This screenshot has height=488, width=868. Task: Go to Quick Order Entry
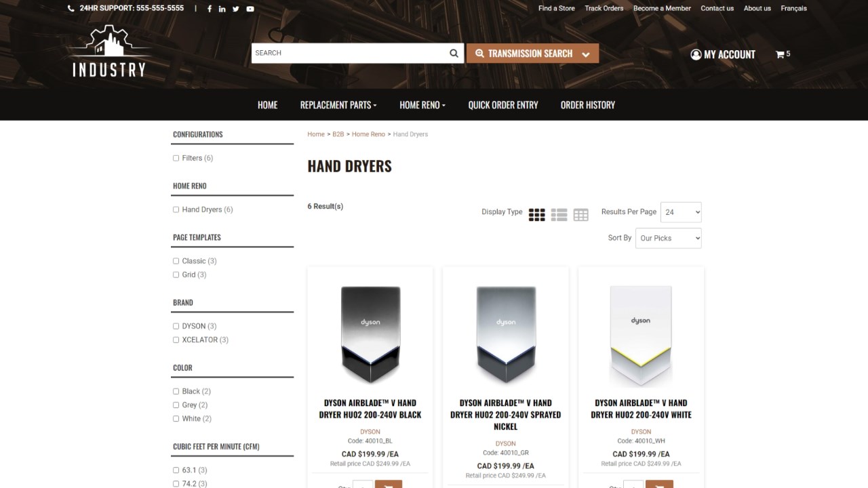[503, 105]
